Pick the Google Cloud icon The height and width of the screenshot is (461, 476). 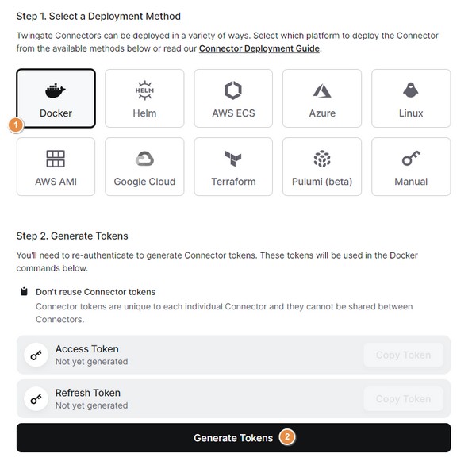tap(144, 159)
